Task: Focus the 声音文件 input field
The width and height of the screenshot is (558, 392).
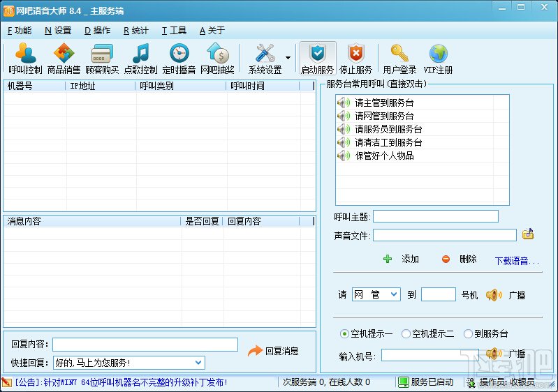Action: pos(444,235)
